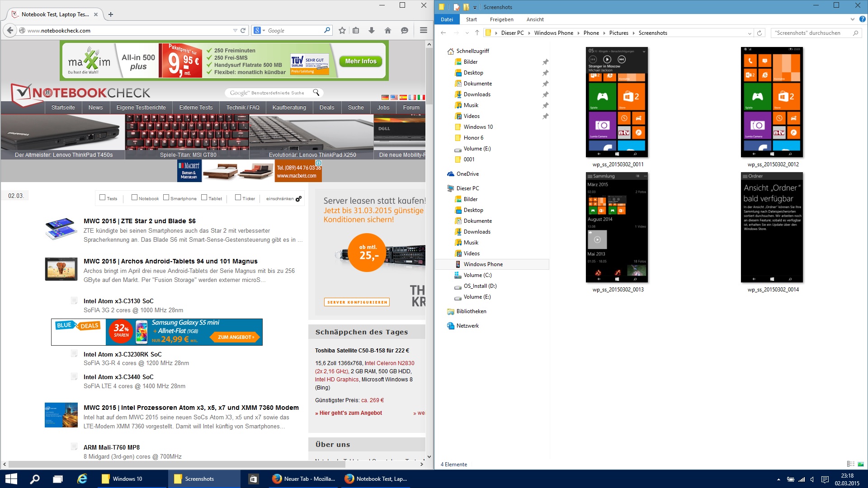Open Firefox bookmarks list icon
The image size is (868, 488).
[x=356, y=30]
